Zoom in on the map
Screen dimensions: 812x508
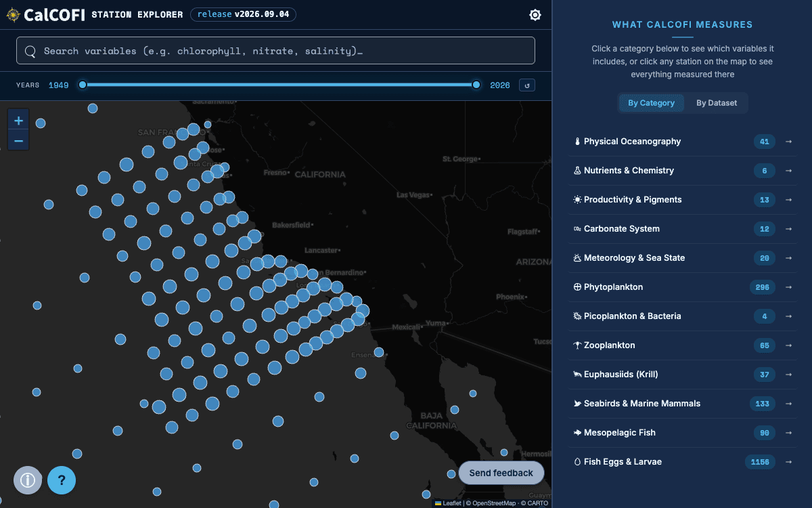(x=18, y=121)
